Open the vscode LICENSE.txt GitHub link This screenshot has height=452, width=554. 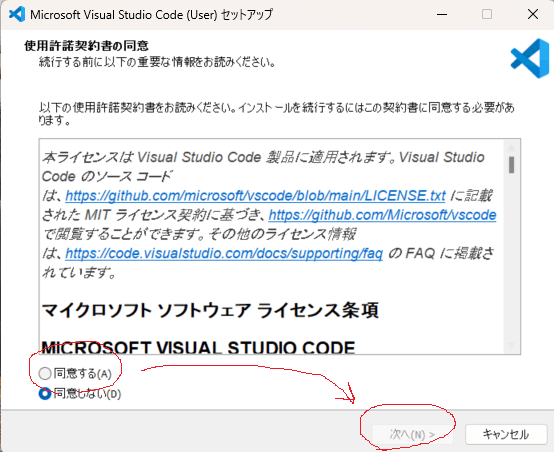pos(255,195)
